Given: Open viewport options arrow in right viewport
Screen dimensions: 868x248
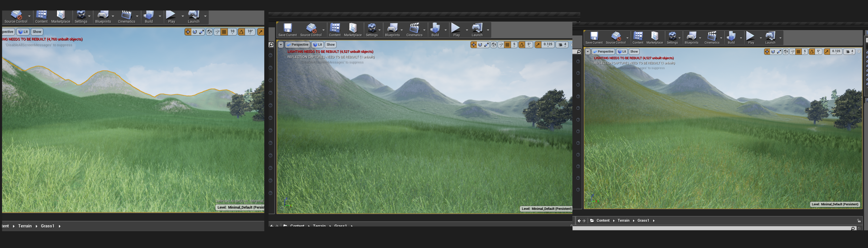Looking at the screenshot, I should [588, 52].
